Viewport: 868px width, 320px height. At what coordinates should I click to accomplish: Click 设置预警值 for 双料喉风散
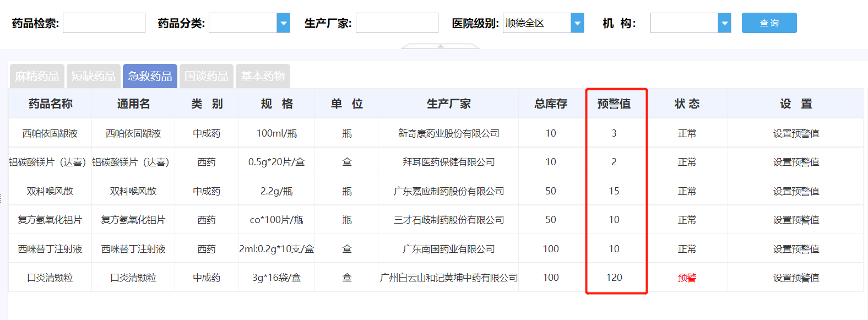click(796, 191)
